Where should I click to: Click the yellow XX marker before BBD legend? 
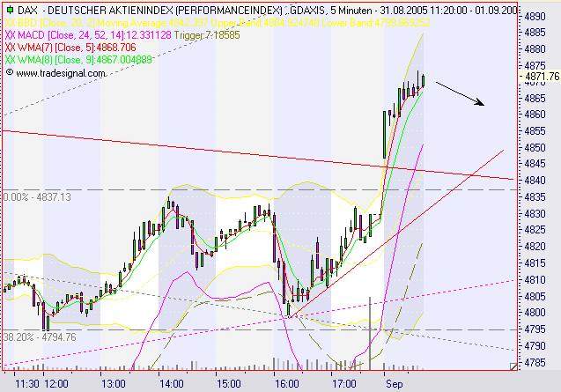[10, 23]
